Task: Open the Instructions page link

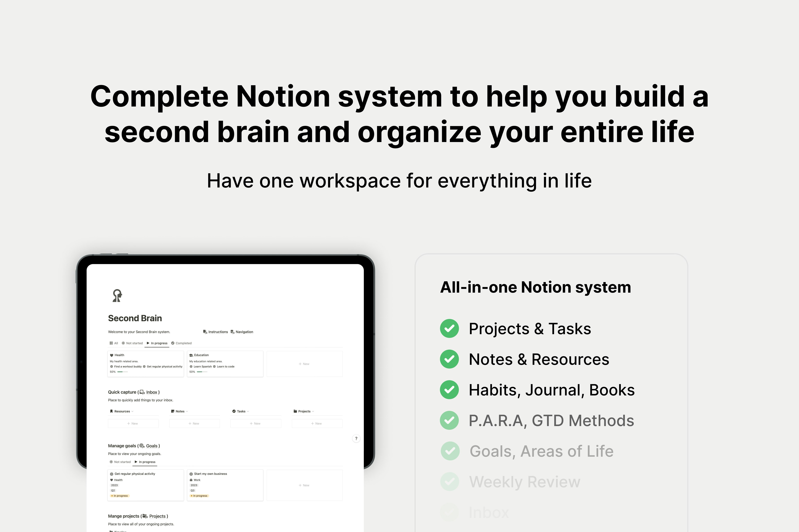Action: point(218,332)
